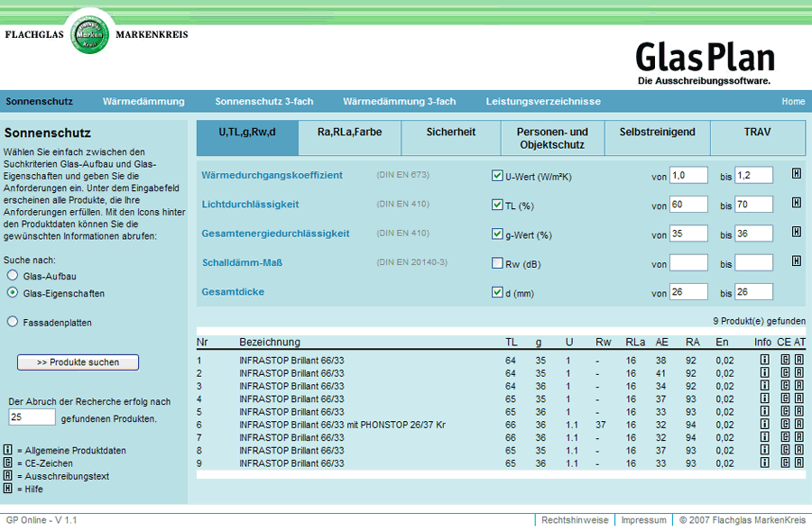This screenshot has height=531, width=812.
Task: Enable the Rw (dB) checkbox
Action: pos(497,263)
